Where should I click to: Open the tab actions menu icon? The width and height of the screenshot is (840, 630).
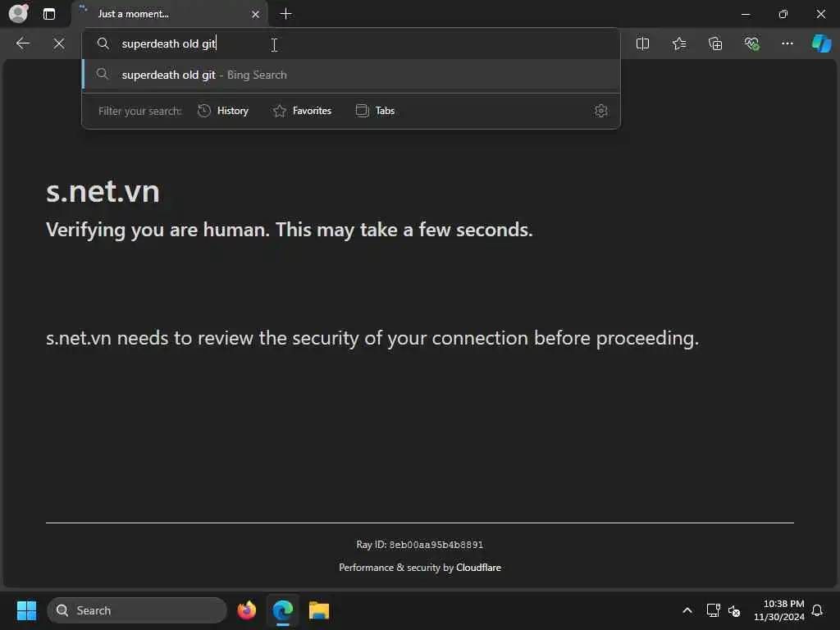[49, 14]
